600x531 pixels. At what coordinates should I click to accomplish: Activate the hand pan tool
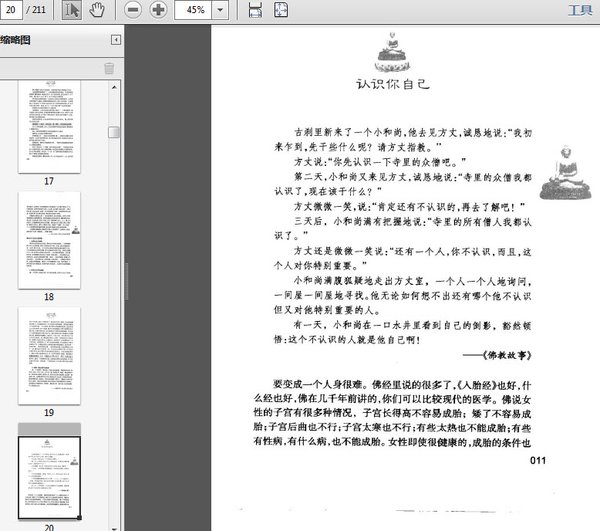(97, 10)
